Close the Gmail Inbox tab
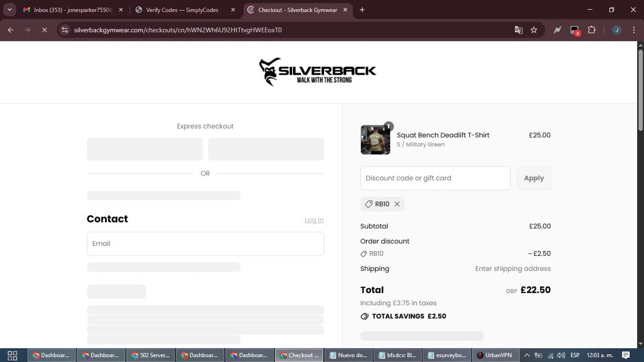The width and height of the screenshot is (644, 362). point(121,10)
